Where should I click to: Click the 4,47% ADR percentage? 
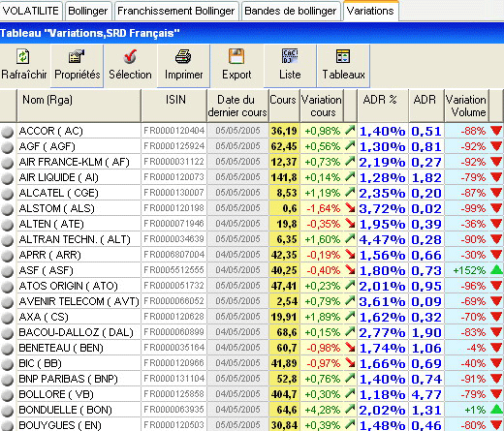(382, 240)
